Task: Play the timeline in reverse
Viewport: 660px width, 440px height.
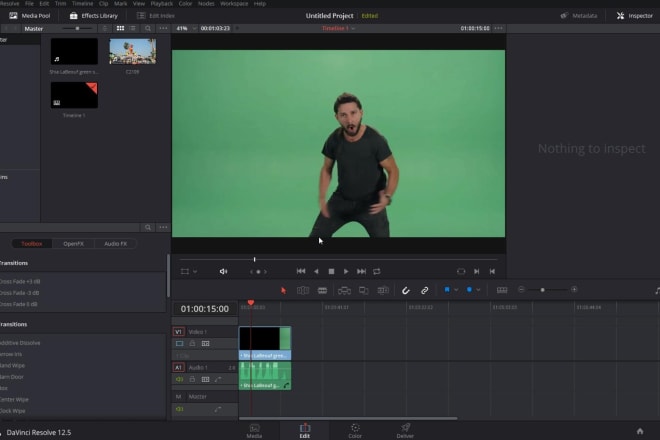Action: [x=316, y=272]
